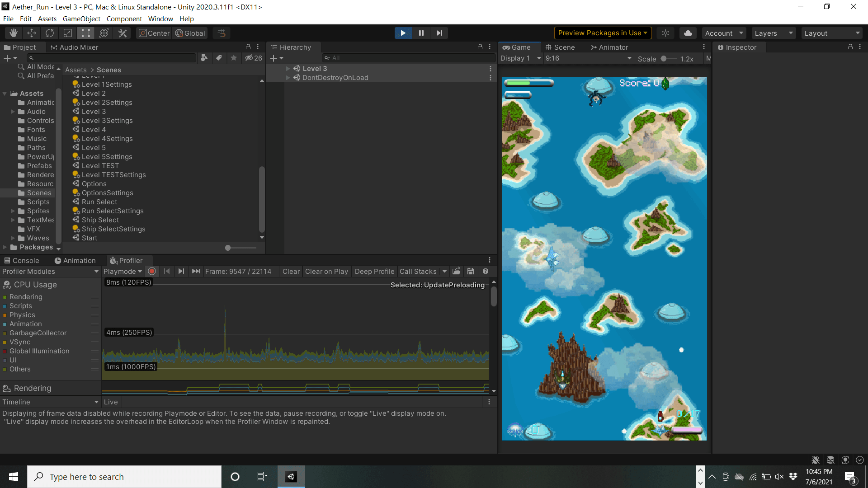Open the Layers dropdown
868x488 pixels.
(774, 33)
